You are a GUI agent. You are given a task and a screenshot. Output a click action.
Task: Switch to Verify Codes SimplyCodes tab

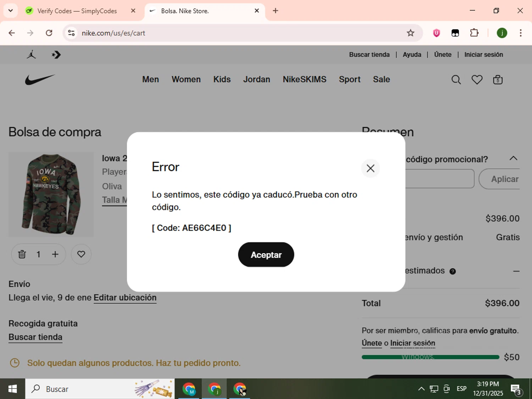tap(77, 11)
